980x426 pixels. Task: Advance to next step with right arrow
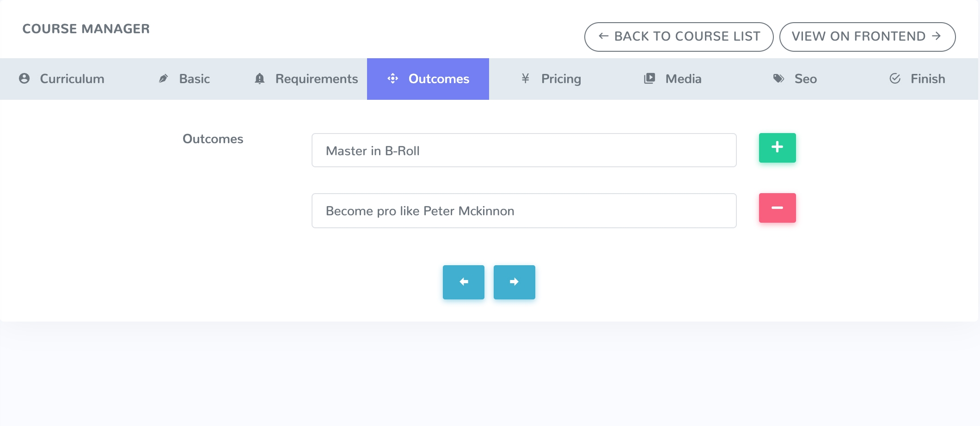[514, 282]
